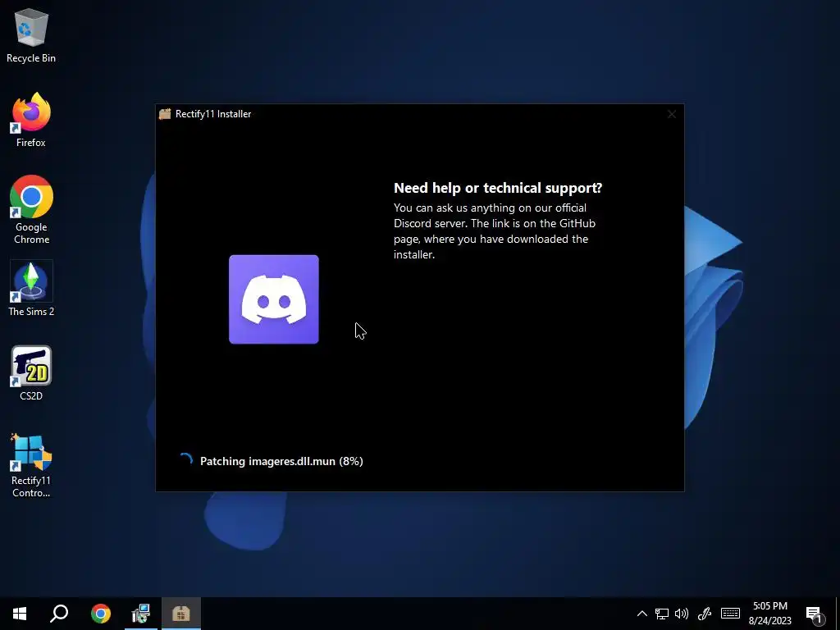The image size is (840, 630).
Task: Activate the Rectify11 Installer taskbar button
Action: (181, 614)
